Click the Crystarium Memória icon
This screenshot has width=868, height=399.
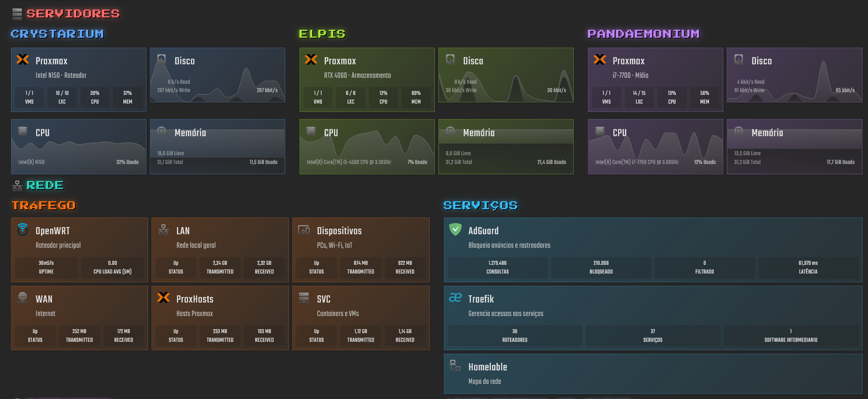[x=161, y=130]
